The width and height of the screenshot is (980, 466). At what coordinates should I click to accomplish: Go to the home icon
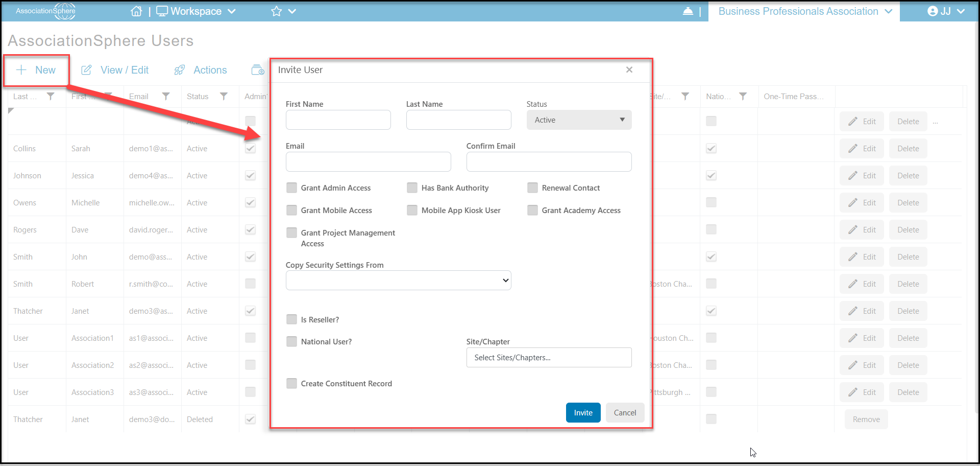(x=136, y=11)
